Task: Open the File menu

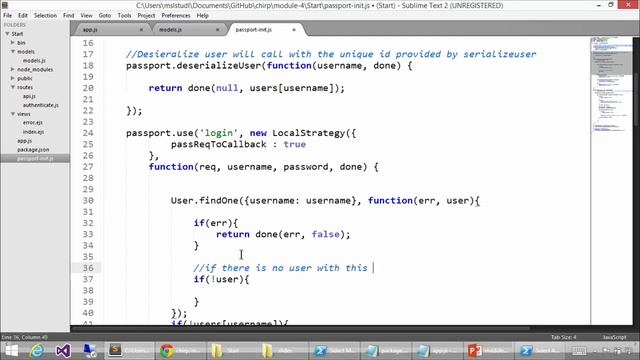Action: [8, 16]
